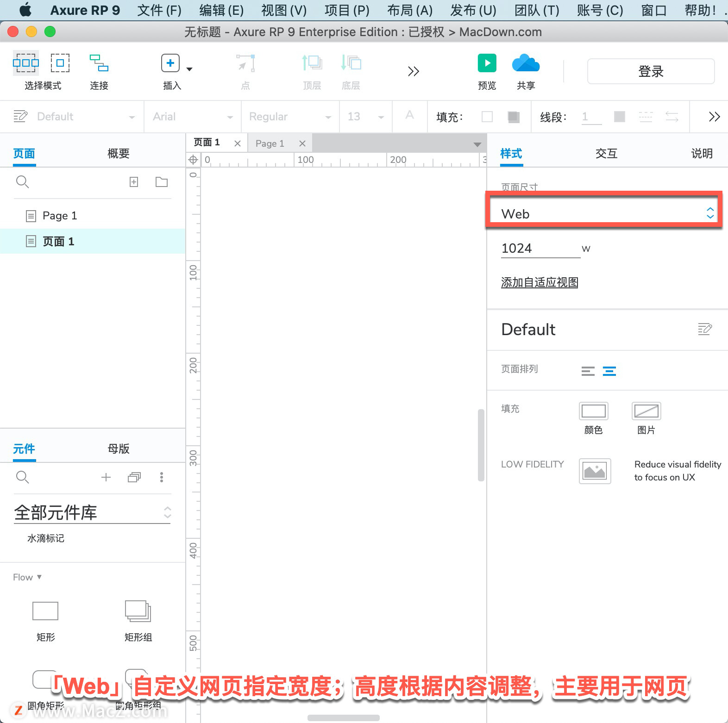Image resolution: width=728 pixels, height=723 pixels.
Task: Click the page fill 颜色 color box
Action: pos(594,411)
